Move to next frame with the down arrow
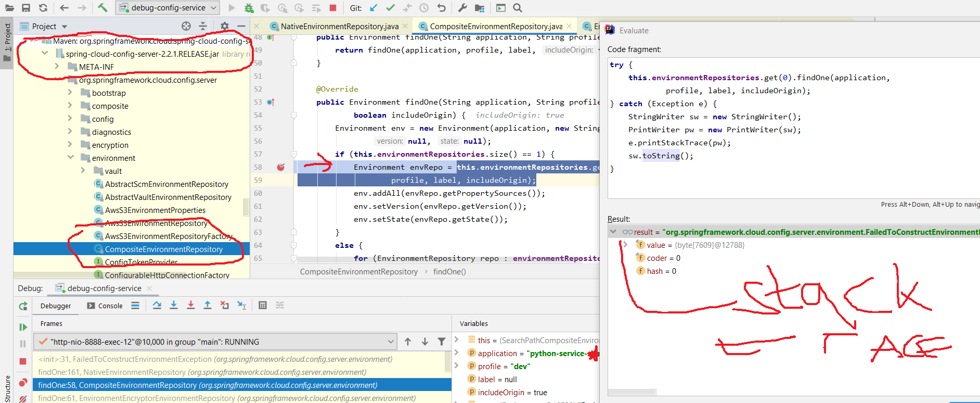The height and width of the screenshot is (403, 980). tap(425, 342)
